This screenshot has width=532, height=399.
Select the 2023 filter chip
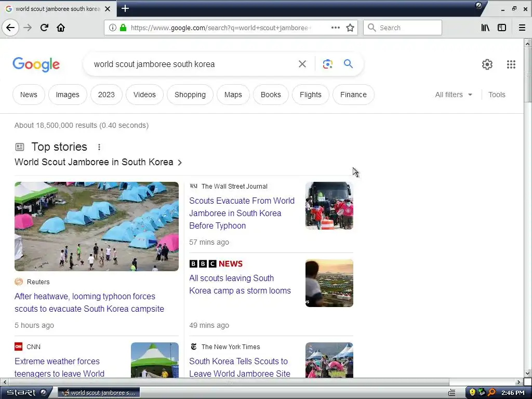106,95
